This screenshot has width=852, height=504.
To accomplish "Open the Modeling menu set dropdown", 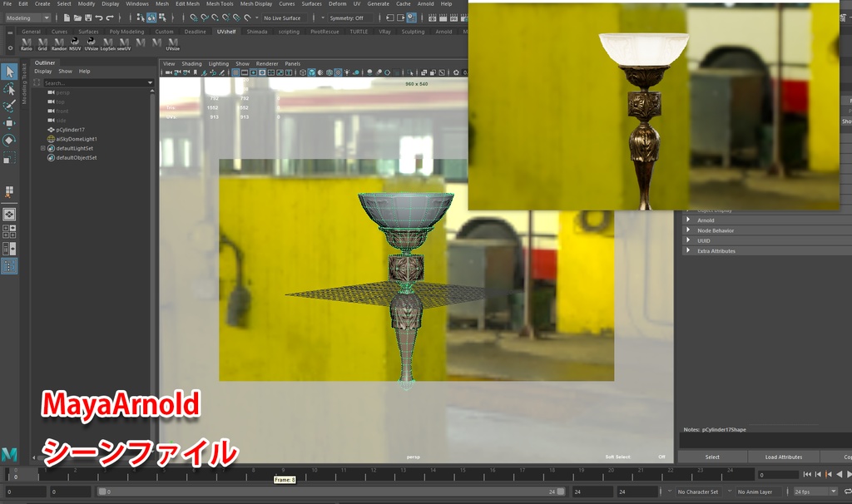I will click(27, 18).
